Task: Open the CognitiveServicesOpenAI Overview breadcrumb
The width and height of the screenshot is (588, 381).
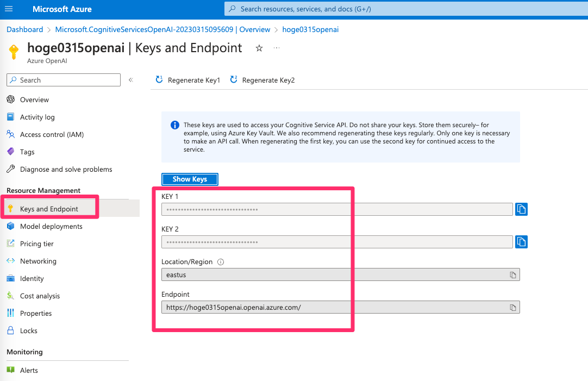Action: tap(162, 30)
